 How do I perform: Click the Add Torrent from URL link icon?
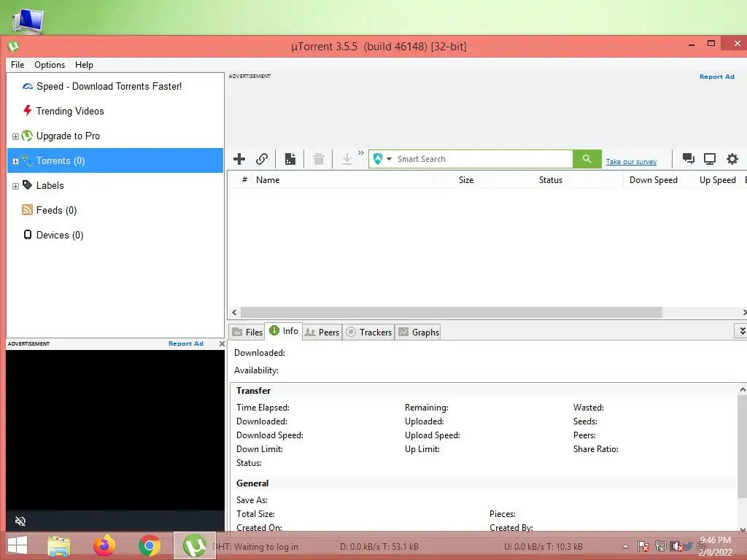click(262, 159)
